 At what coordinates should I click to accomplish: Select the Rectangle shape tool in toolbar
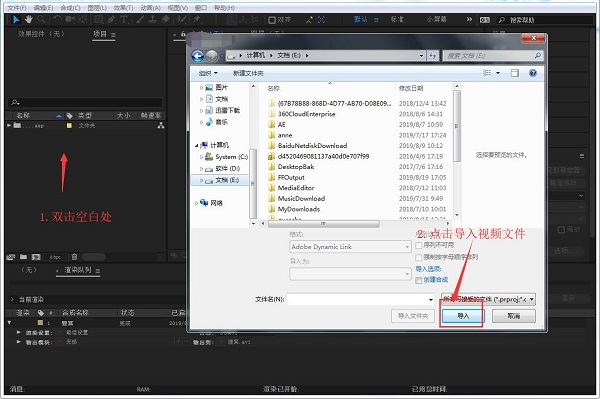98,20
